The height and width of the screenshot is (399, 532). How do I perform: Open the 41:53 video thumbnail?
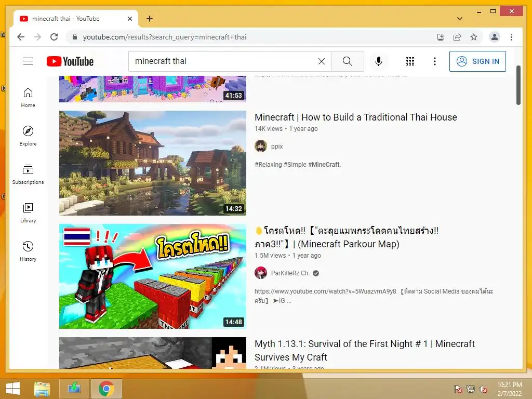(x=153, y=89)
